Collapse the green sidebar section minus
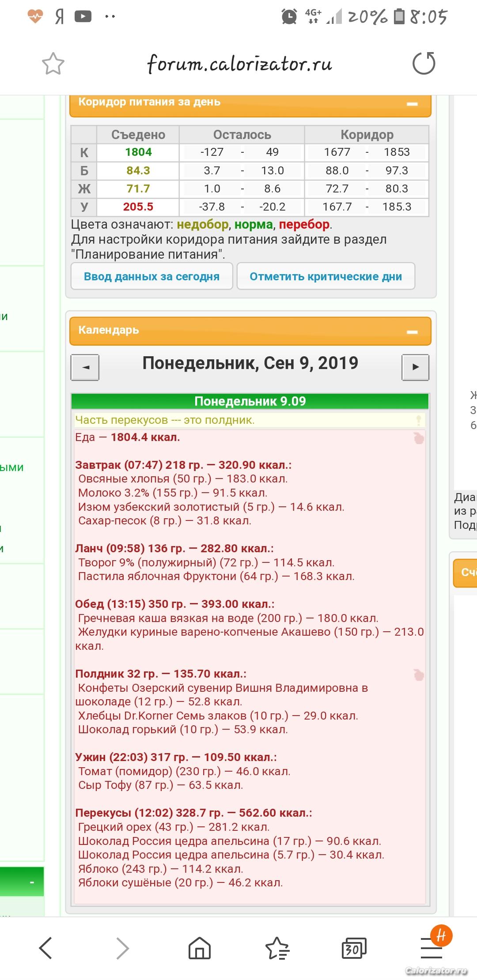477x980 pixels. [x=32, y=882]
